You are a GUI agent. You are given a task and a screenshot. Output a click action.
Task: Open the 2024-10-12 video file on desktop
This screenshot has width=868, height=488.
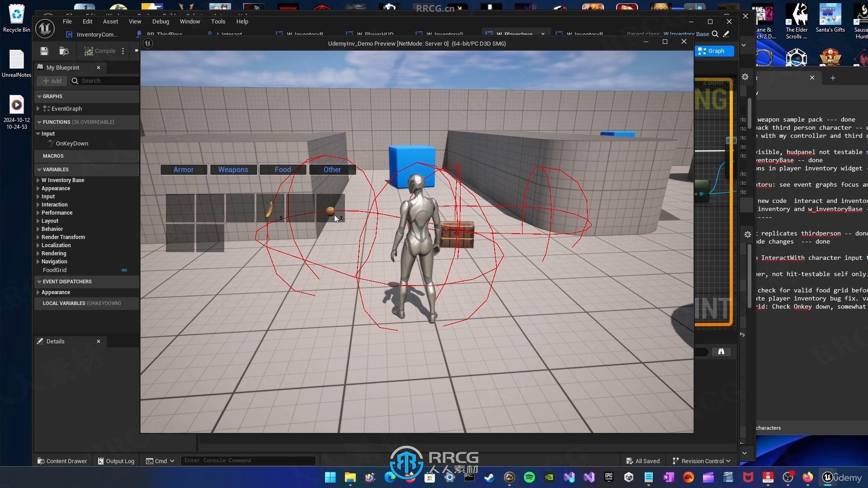point(17,112)
